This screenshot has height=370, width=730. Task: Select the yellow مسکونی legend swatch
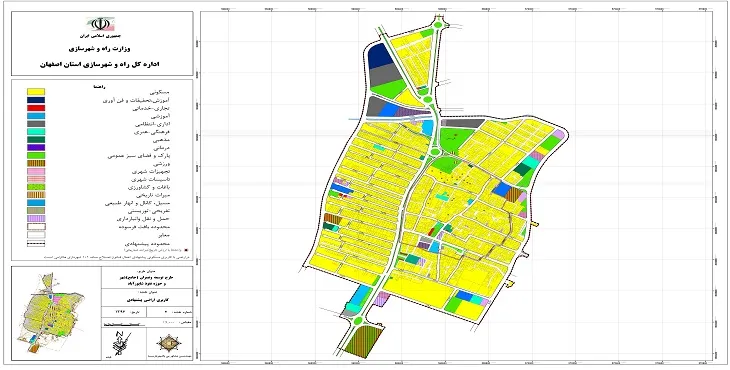pos(36,92)
